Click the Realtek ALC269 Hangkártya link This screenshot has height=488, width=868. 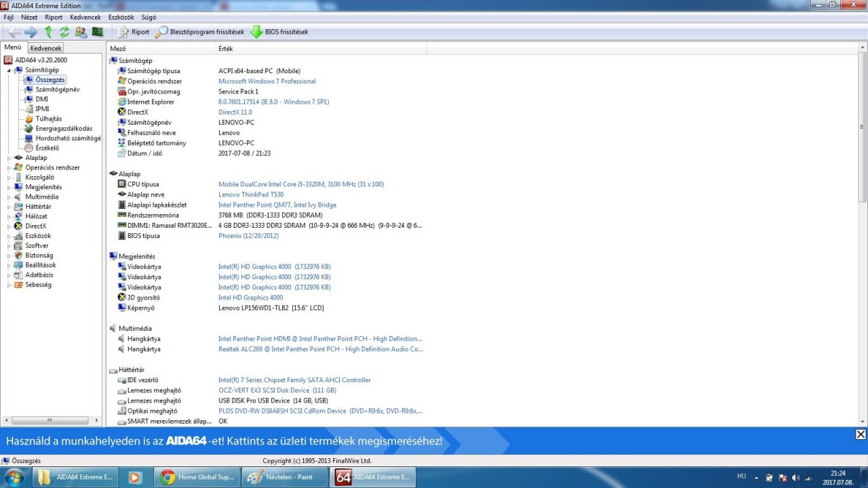[320, 349]
